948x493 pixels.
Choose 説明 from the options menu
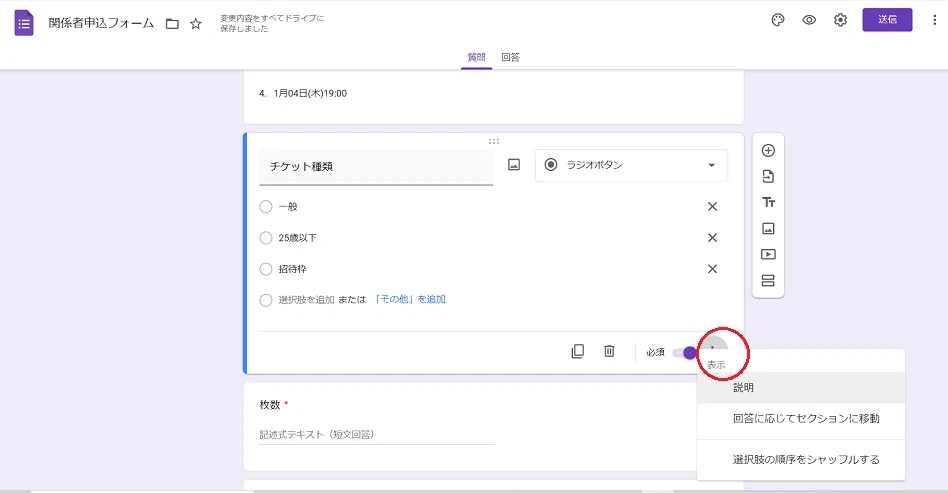(x=800, y=388)
